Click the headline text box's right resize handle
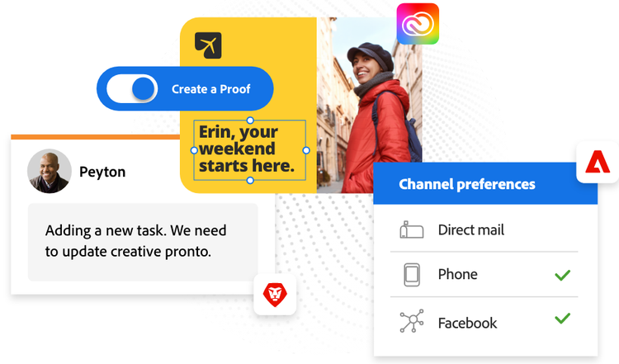The image size is (619, 364). pos(306,150)
